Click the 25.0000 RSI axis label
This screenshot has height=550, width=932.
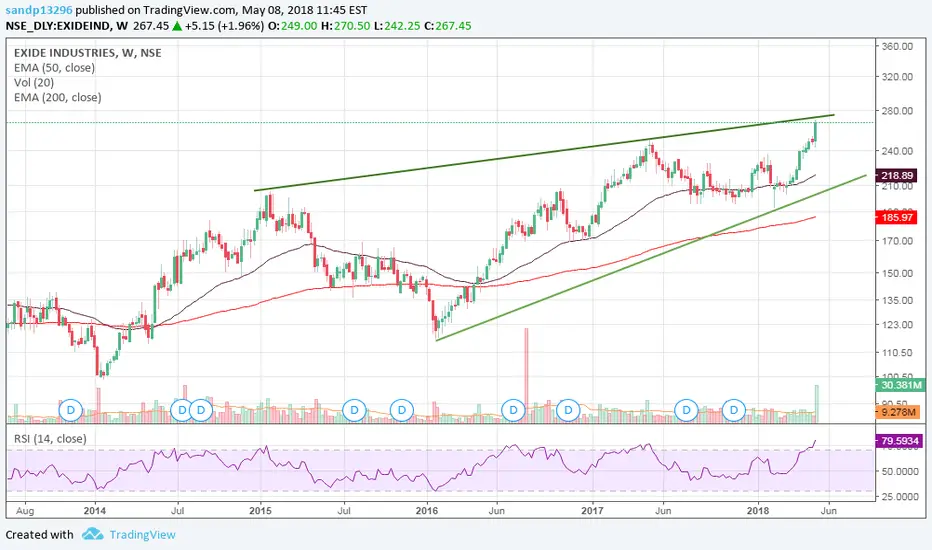900,497
